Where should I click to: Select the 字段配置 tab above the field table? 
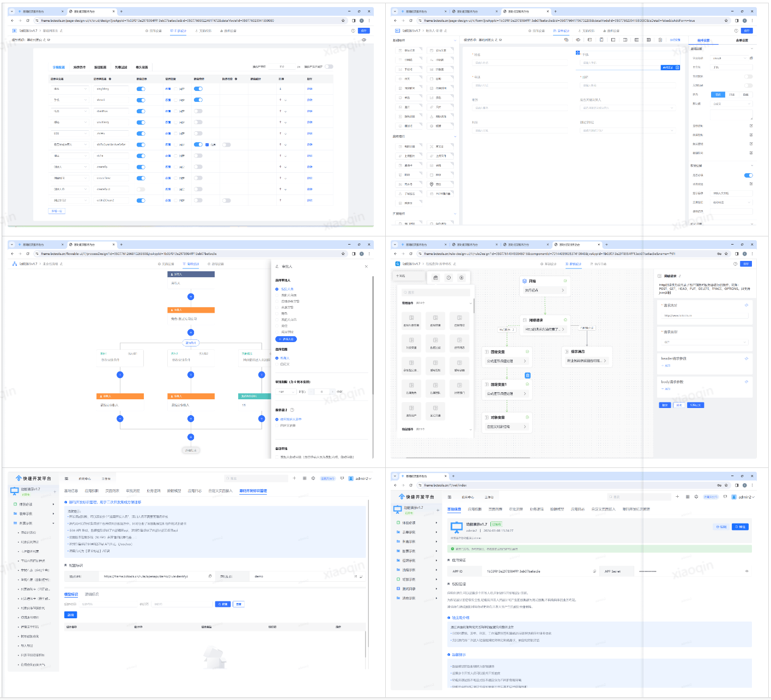click(x=58, y=67)
